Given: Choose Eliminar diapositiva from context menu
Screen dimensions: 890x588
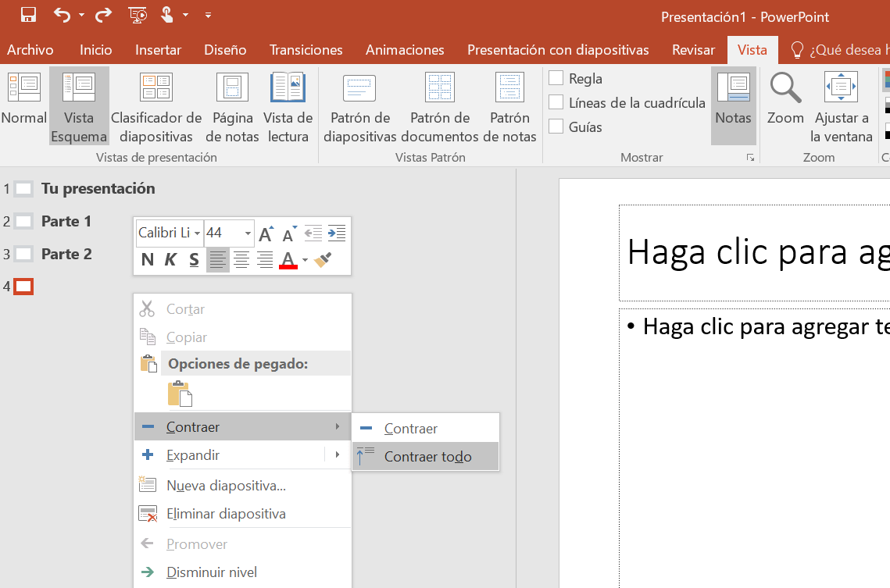Looking at the screenshot, I should pos(242,514).
